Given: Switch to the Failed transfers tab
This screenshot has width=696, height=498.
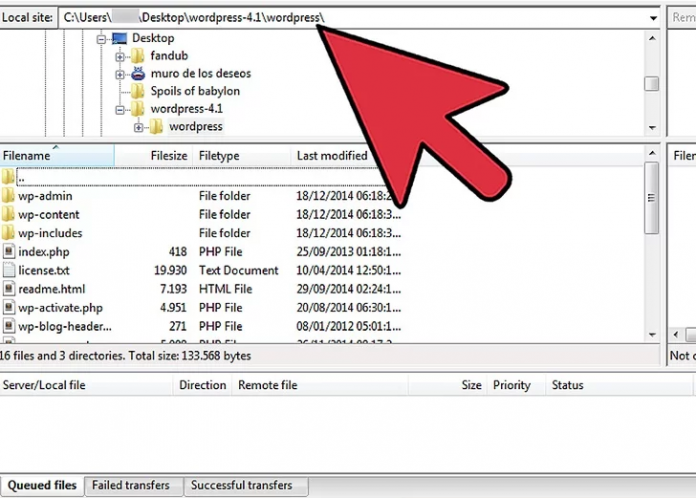Looking at the screenshot, I should coord(130,486).
